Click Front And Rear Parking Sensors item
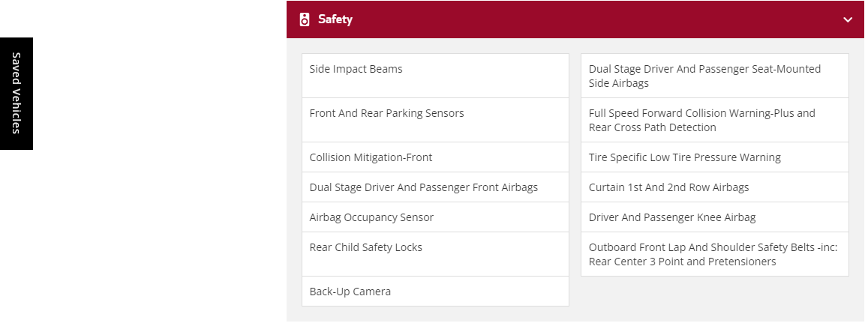 click(x=387, y=113)
